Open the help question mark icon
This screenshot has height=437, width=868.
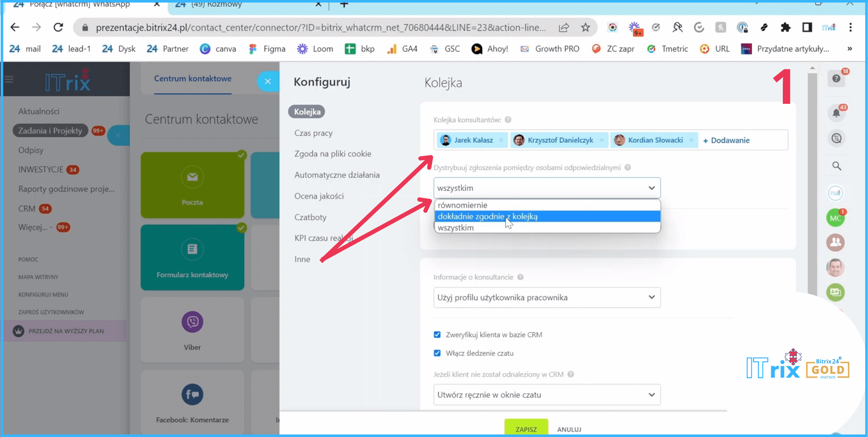(x=836, y=78)
